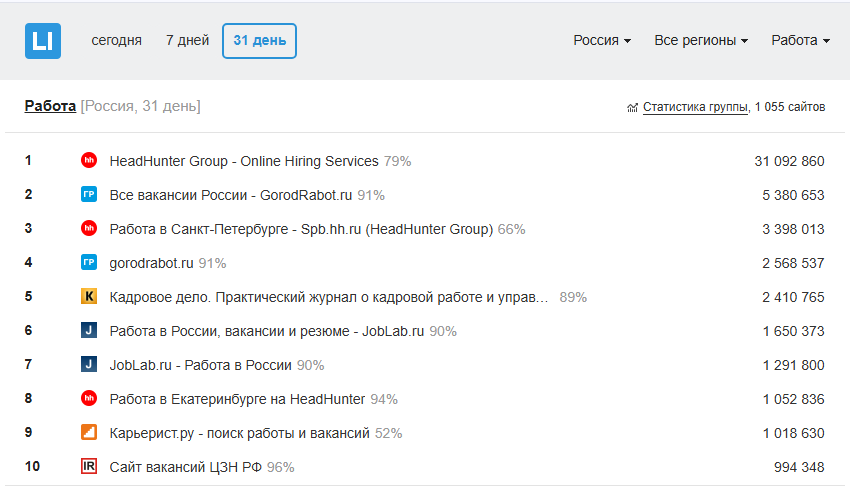
Task: Click the 31 092 860 visitor count
Action: 789,161
